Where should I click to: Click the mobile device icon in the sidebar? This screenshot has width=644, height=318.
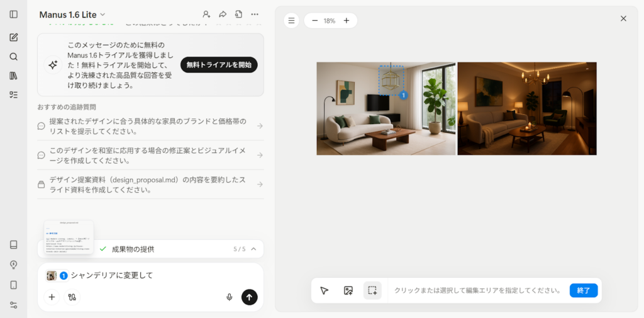tap(14, 285)
